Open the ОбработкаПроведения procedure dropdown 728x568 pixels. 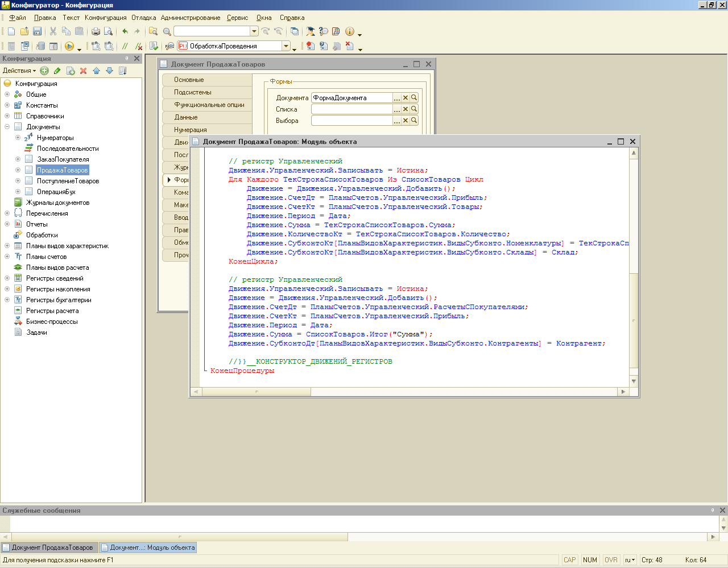[286, 46]
